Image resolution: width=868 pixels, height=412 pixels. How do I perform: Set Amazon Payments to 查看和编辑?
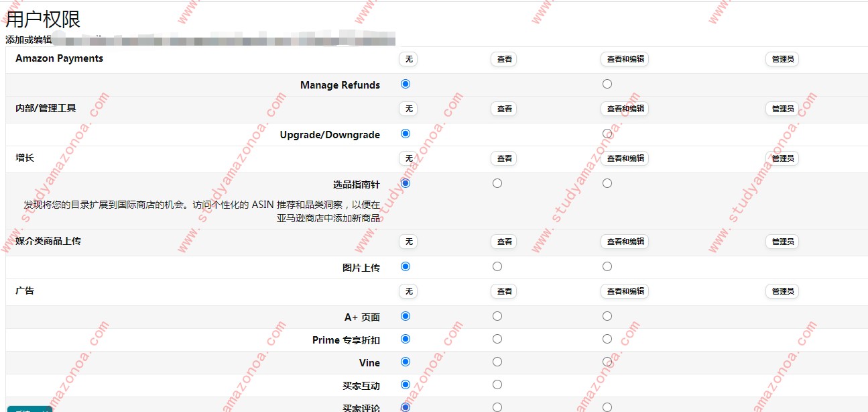(x=625, y=59)
